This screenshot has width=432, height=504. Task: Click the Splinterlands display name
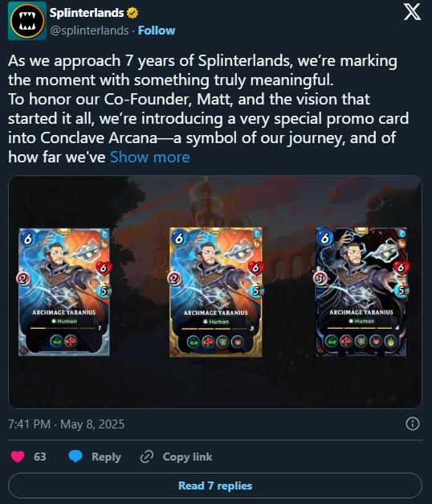tap(87, 13)
